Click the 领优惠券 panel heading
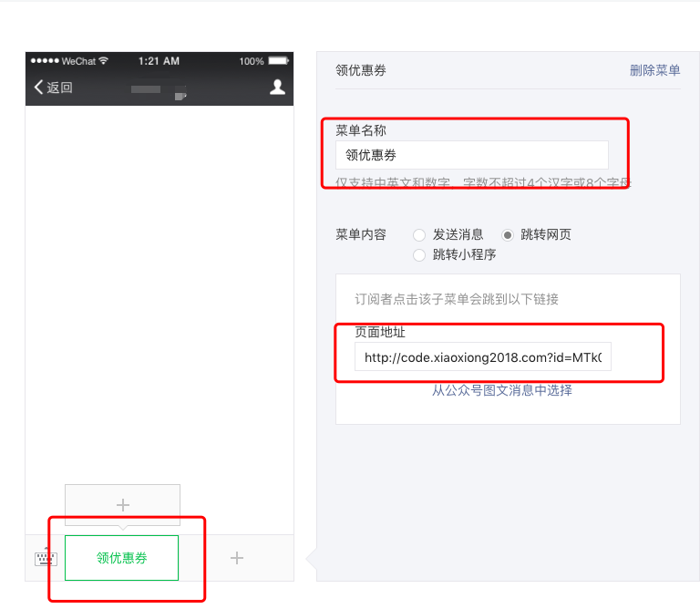The image size is (700, 609). (x=361, y=70)
